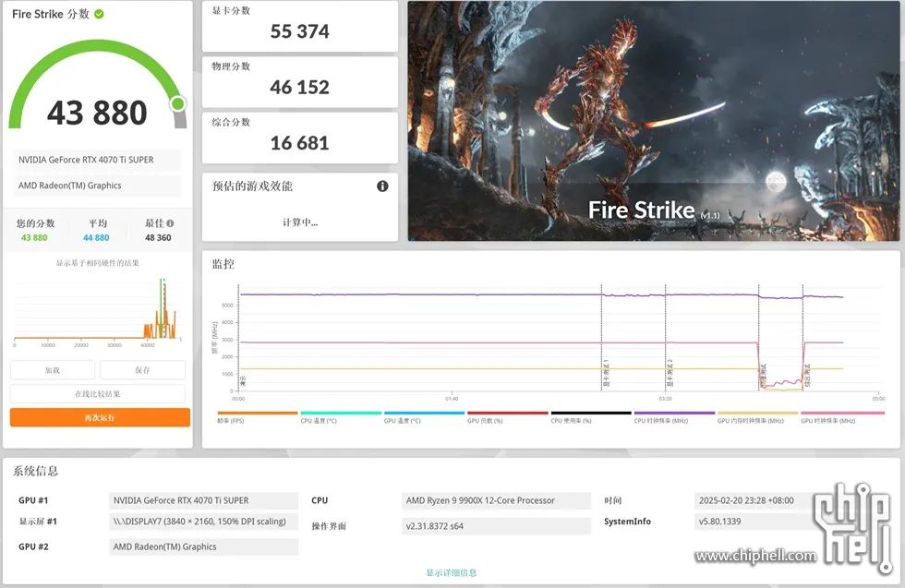The width and height of the screenshot is (905, 588).
Task: Click the 平均 score '44 880'
Action: point(96,238)
